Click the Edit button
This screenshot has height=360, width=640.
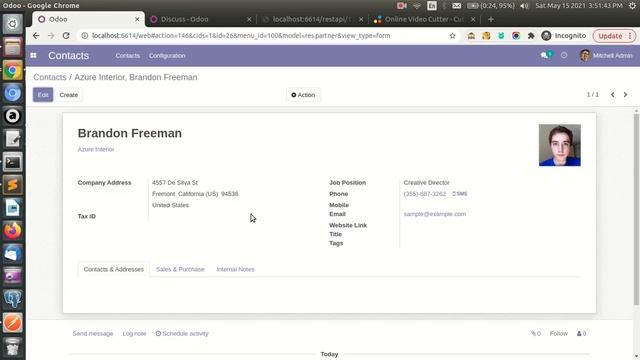tap(43, 95)
